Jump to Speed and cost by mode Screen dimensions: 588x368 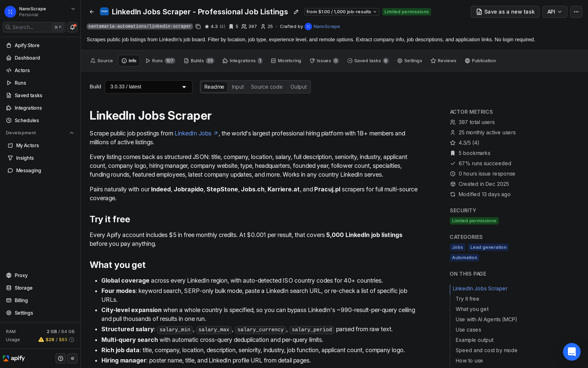(486, 350)
